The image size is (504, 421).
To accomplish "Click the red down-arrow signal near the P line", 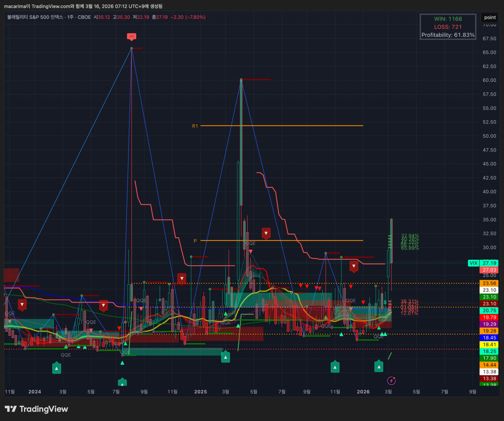I will pyautogui.click(x=266, y=233).
